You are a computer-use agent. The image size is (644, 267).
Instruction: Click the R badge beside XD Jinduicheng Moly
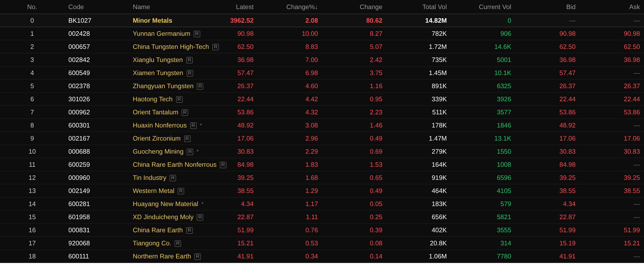[x=200, y=217]
